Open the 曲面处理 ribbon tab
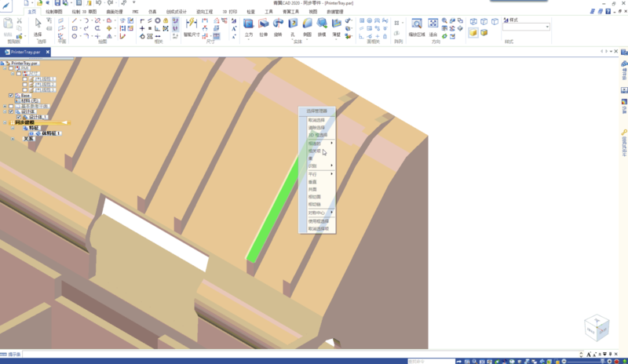The height and width of the screenshot is (364, 628). point(114,12)
